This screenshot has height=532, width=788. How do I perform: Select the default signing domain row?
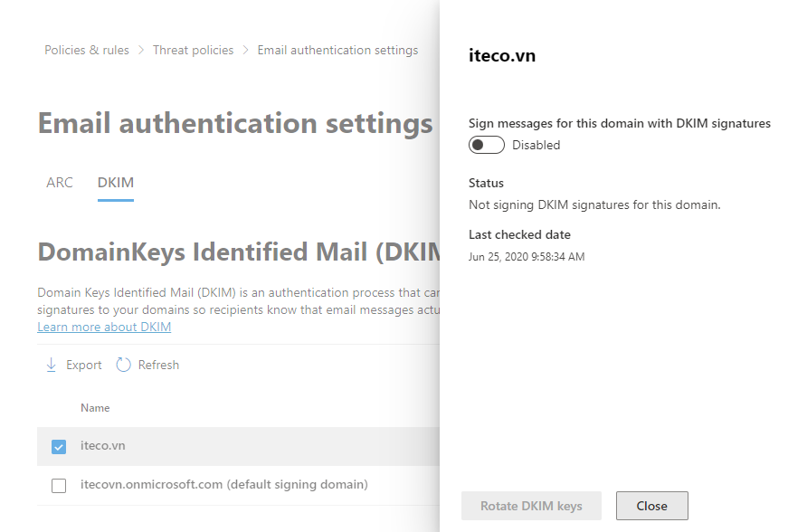click(224, 485)
